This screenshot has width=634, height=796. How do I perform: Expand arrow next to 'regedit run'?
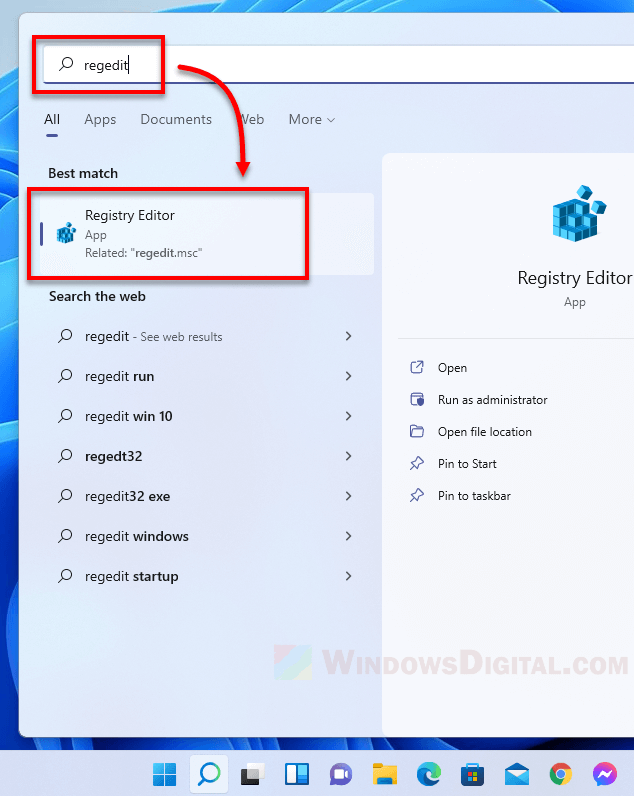(348, 376)
